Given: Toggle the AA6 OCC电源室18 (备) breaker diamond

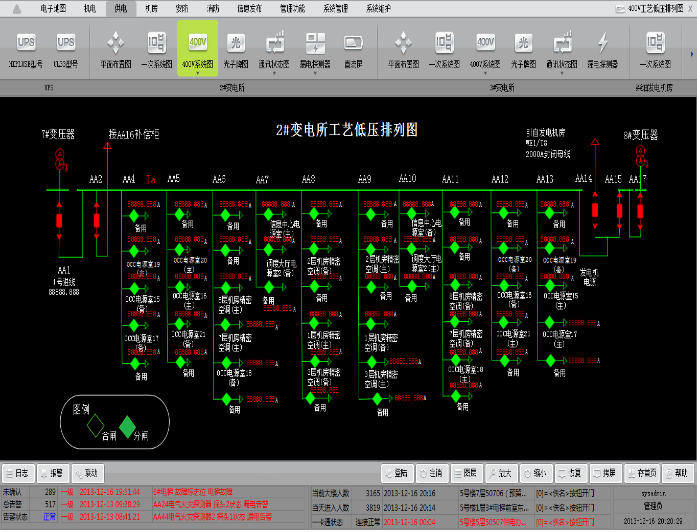Looking at the screenshot, I should (x=226, y=363).
